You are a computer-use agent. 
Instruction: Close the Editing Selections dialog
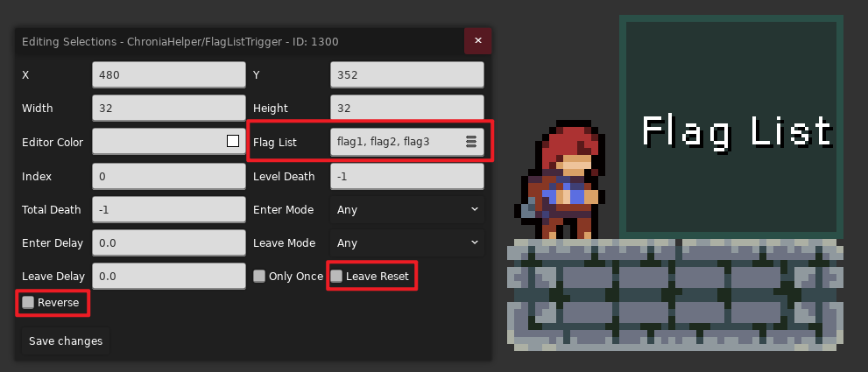point(478,41)
